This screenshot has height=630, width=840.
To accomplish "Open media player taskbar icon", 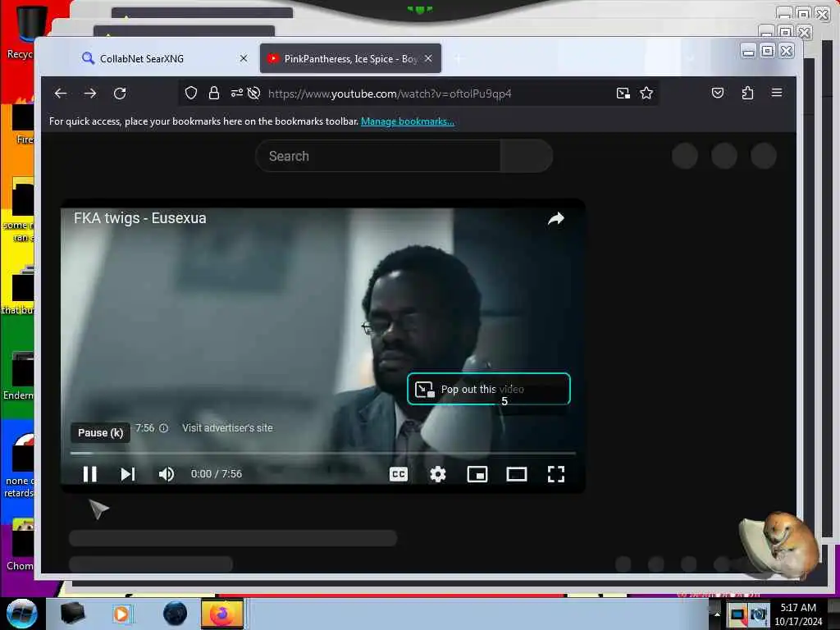I will (x=121, y=614).
